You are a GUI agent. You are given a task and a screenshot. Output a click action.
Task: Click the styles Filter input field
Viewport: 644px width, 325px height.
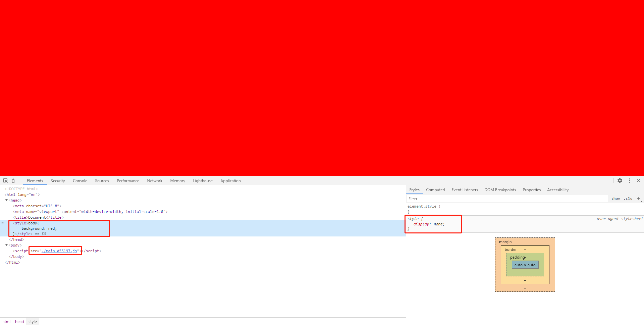pos(507,199)
